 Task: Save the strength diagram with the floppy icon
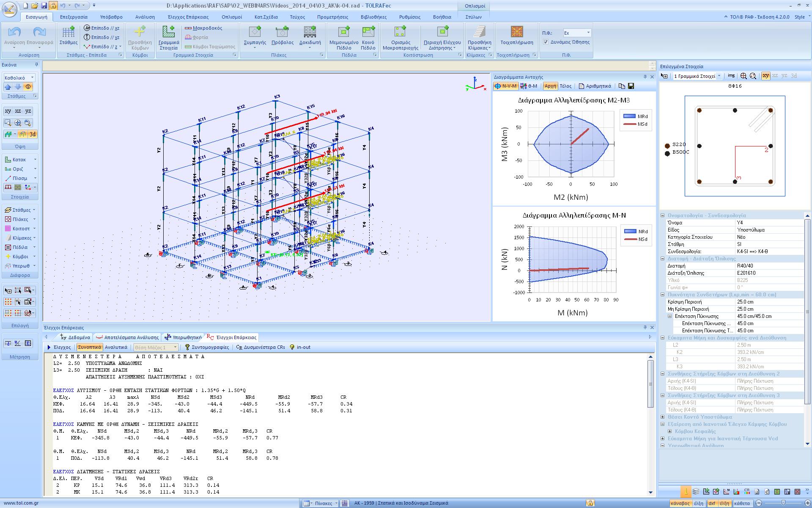[631, 86]
